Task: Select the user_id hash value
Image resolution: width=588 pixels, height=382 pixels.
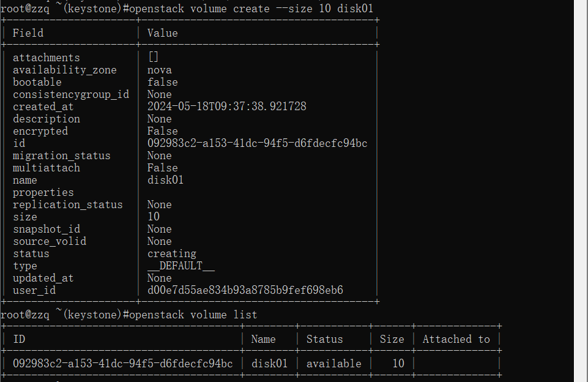Action: [x=245, y=290]
